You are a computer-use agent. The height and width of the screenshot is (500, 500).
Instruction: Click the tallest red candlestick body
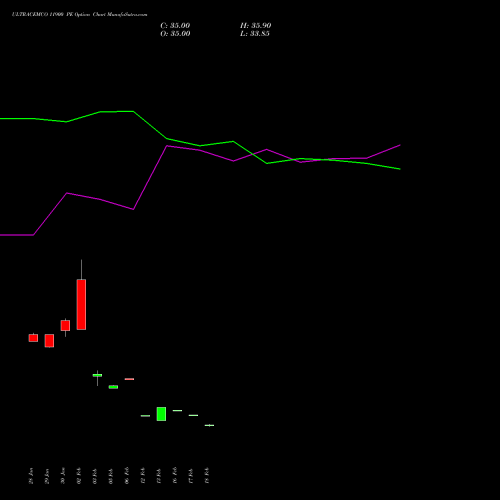coord(81,304)
